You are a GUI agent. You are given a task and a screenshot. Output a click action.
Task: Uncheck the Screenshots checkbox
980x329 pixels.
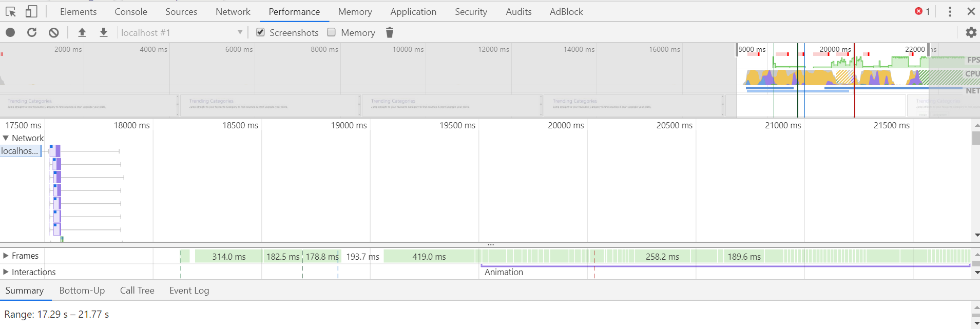pos(261,32)
